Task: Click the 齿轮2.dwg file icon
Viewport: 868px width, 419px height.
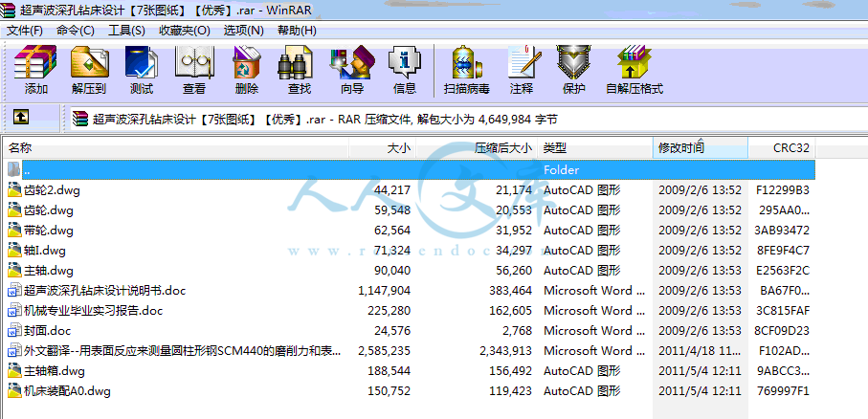Action: pyautogui.click(x=14, y=190)
